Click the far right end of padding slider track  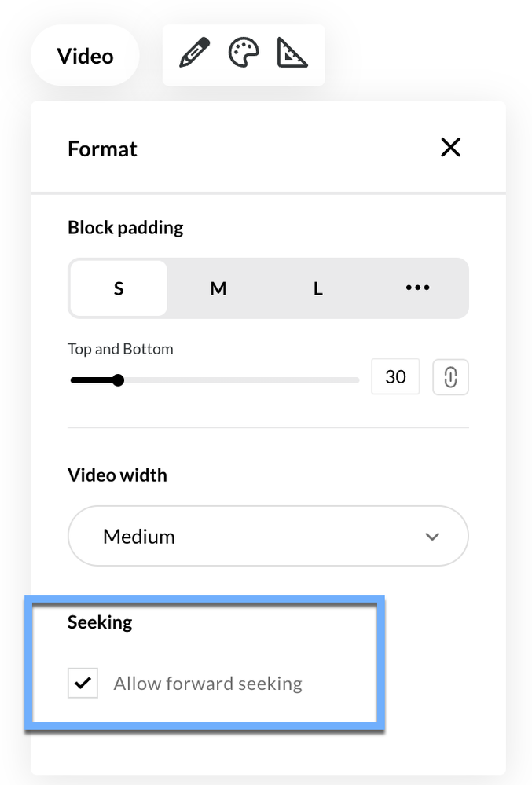(x=357, y=380)
